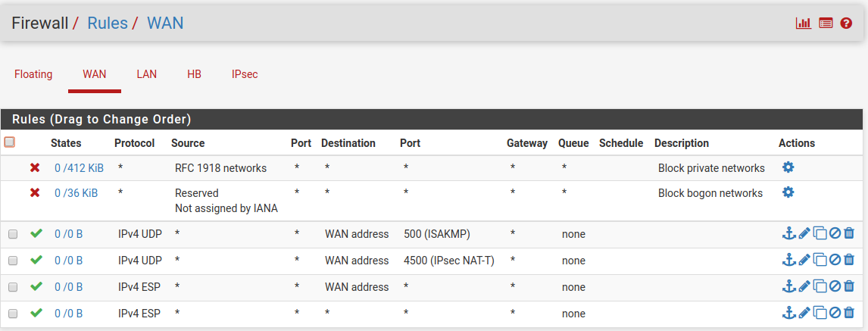Open the IPsec rules tab

pyautogui.click(x=245, y=74)
